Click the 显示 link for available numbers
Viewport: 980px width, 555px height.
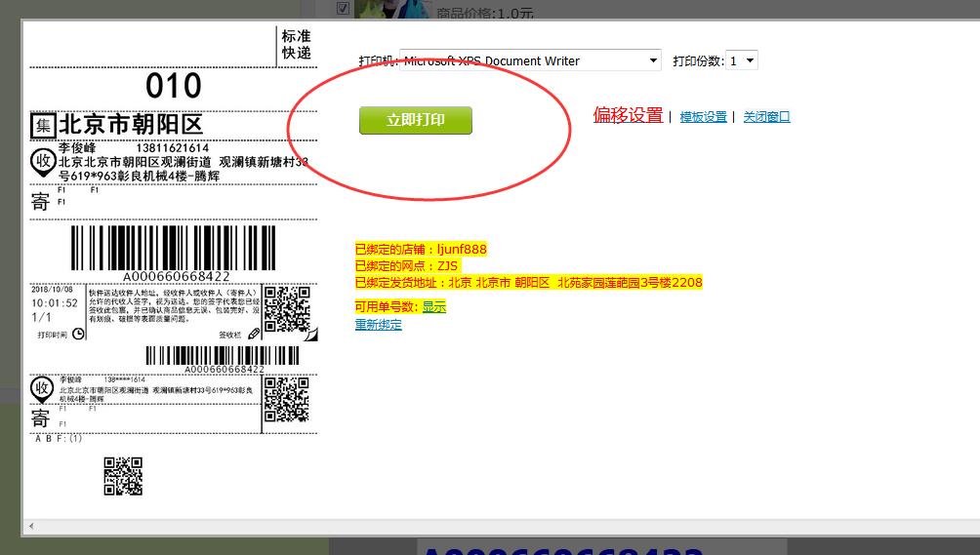pyautogui.click(x=433, y=306)
